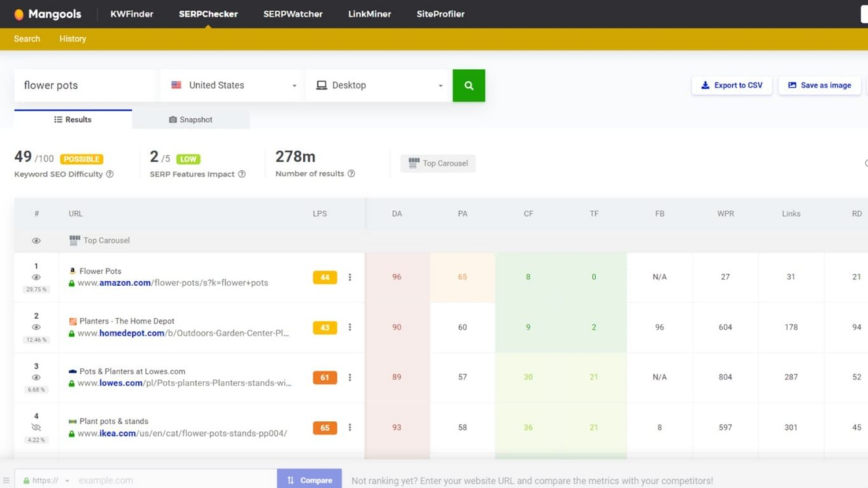Screen dimensions: 868x488
Task: Sort by the FB column header
Action: tap(660, 213)
